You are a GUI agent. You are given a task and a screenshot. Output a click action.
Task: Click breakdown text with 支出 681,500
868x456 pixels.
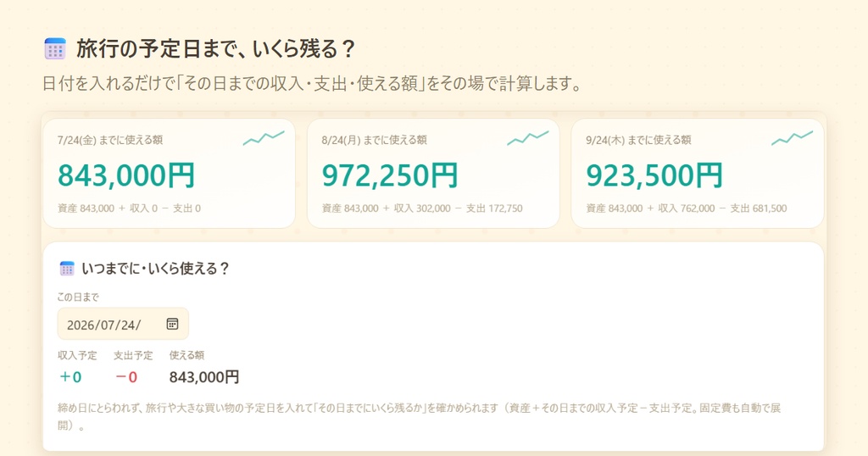(687, 209)
